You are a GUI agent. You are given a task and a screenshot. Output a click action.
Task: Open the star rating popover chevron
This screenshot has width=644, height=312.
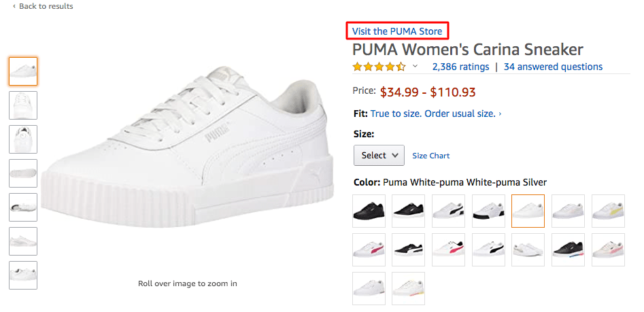(415, 67)
